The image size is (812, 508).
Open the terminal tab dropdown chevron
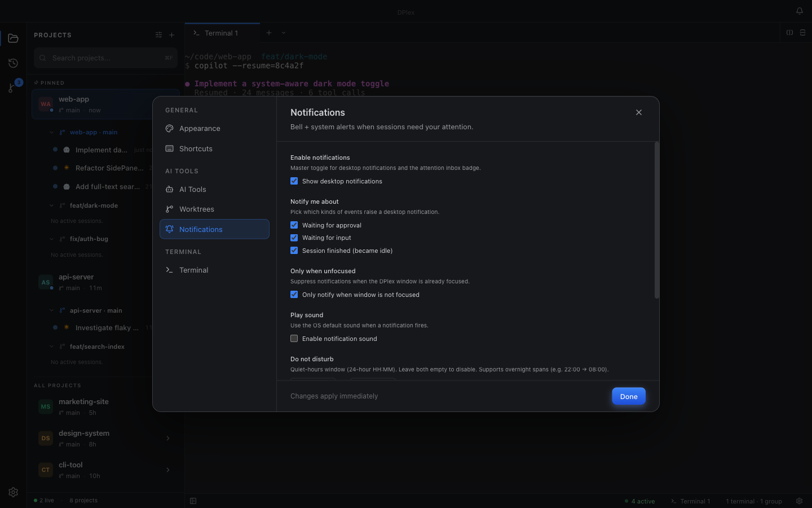click(x=284, y=33)
